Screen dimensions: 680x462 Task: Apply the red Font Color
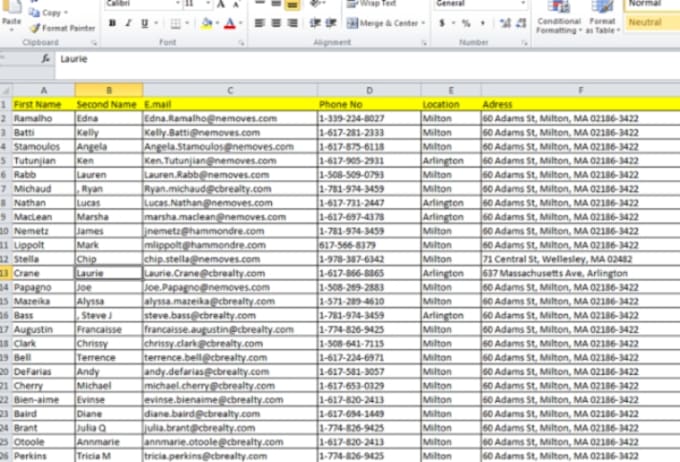230,23
